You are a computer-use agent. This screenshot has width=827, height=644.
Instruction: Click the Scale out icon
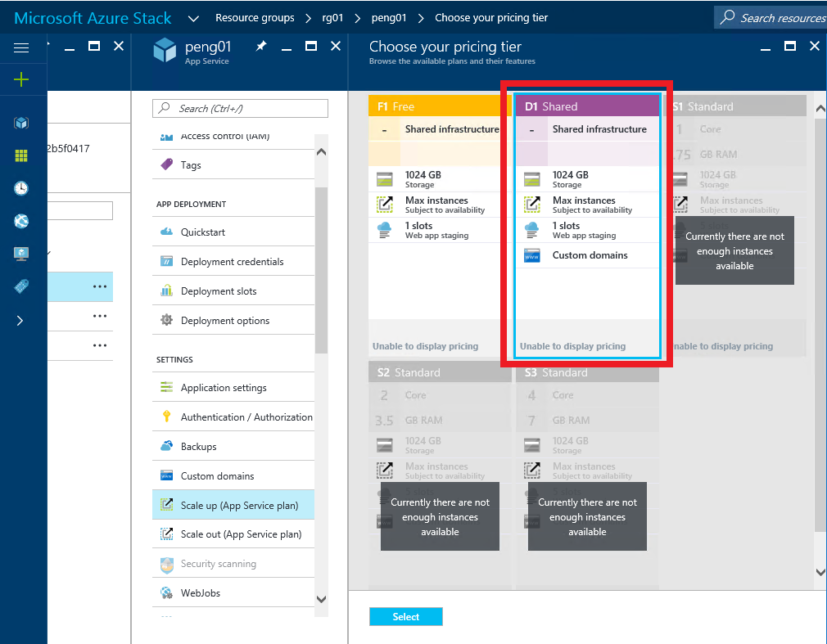pos(167,534)
